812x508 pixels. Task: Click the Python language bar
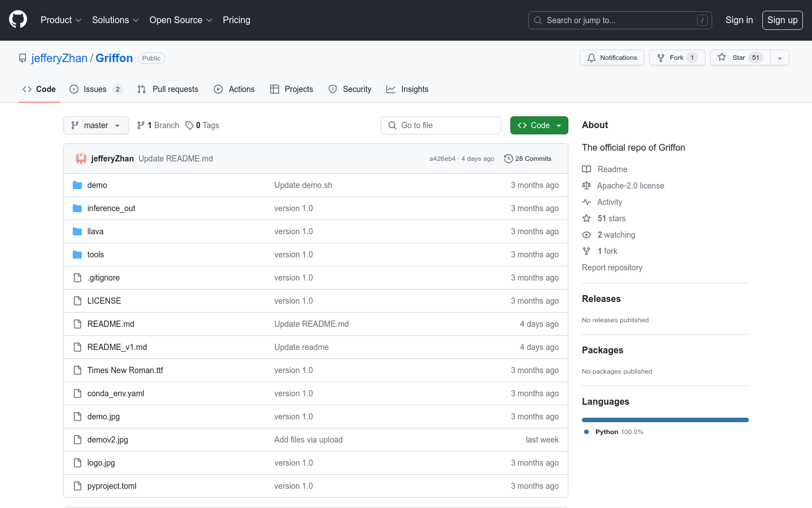[665, 420]
